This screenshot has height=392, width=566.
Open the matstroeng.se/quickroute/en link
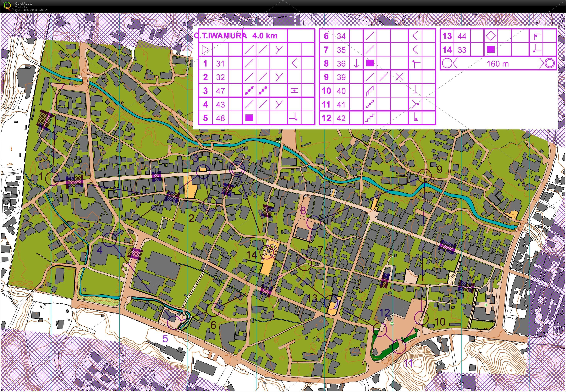[x=31, y=10]
